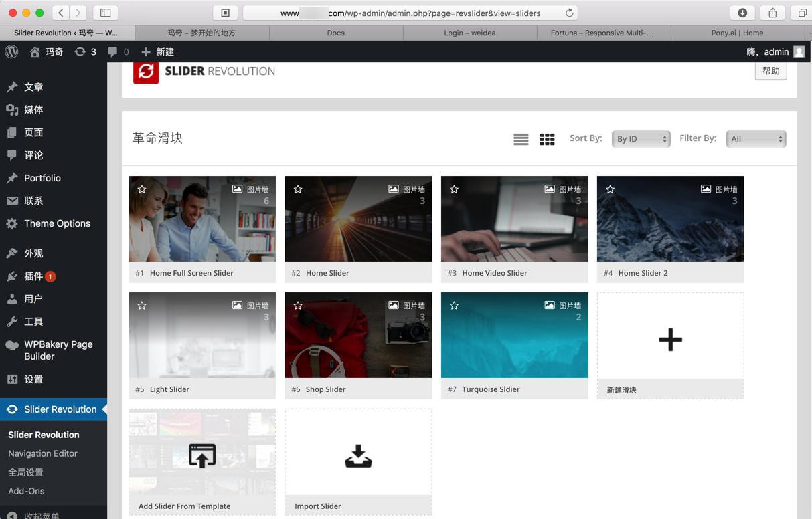This screenshot has width=812, height=519.
Task: Click the Safari address bar
Action: pyautogui.click(x=410, y=13)
